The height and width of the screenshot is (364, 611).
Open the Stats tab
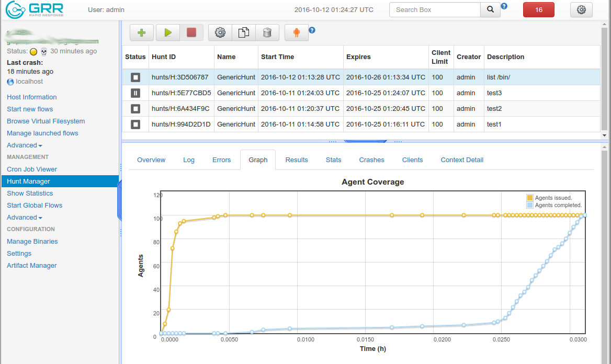tap(334, 160)
